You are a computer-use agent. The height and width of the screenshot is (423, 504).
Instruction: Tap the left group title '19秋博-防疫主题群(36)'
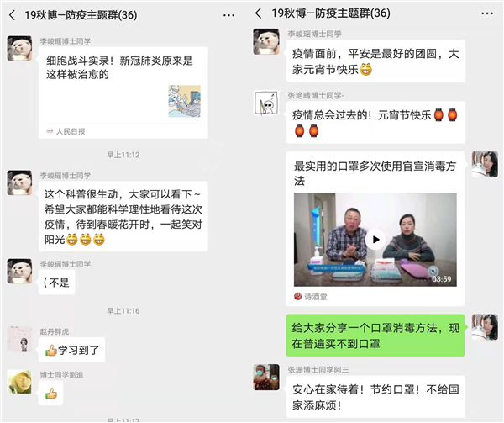[81, 15]
